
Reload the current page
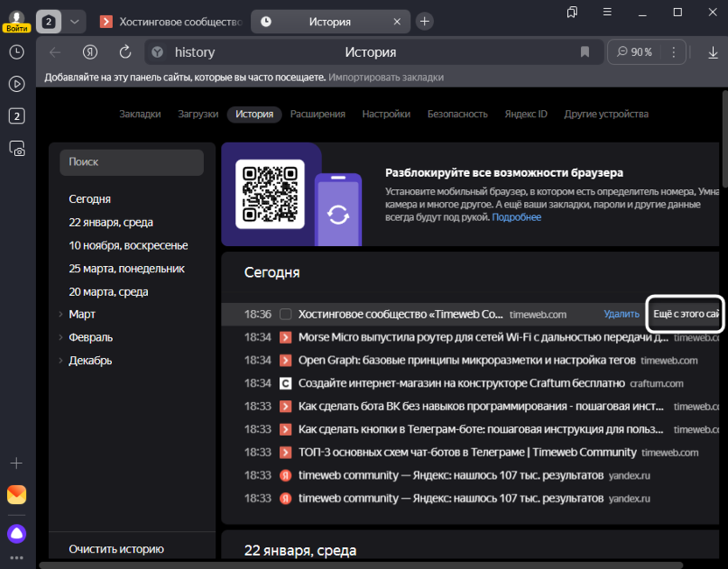pyautogui.click(x=124, y=53)
